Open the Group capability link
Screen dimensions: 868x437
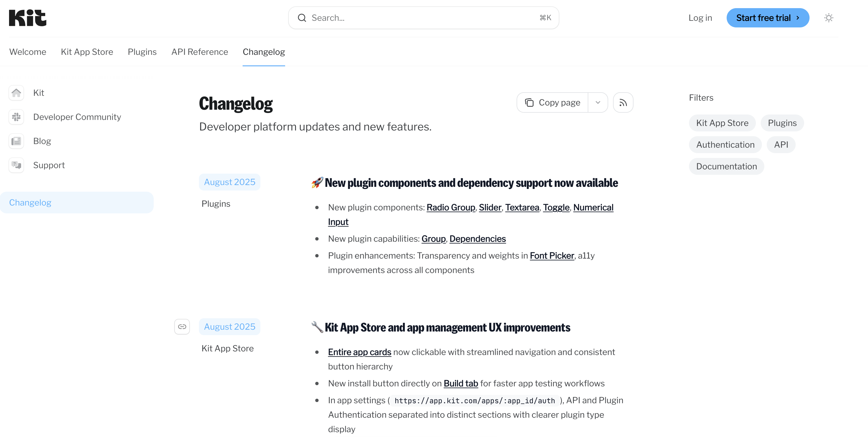[x=433, y=239]
